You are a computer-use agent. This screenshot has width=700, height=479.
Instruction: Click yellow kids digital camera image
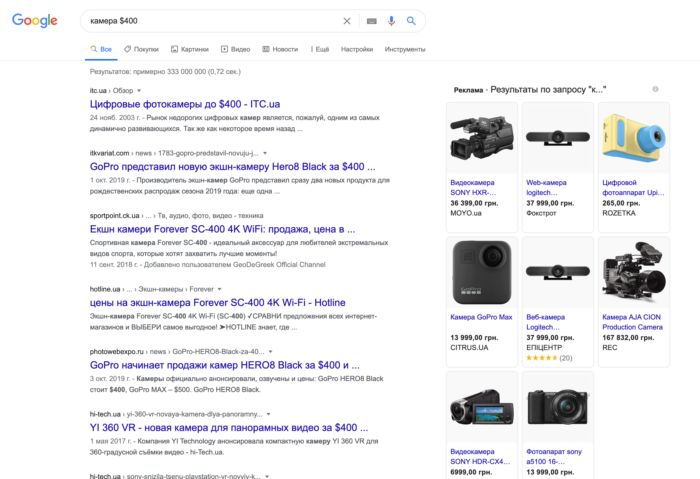(x=634, y=137)
